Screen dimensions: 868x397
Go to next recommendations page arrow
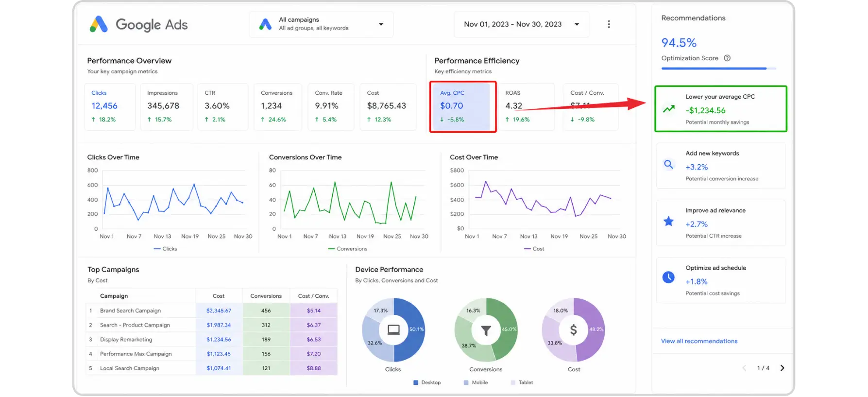point(782,368)
